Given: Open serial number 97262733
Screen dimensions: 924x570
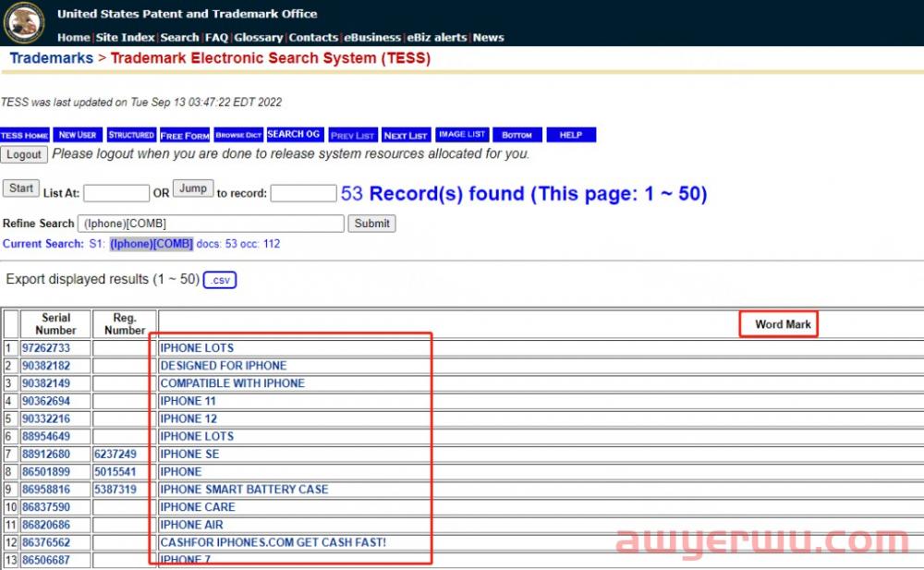Looking at the screenshot, I should point(46,347).
